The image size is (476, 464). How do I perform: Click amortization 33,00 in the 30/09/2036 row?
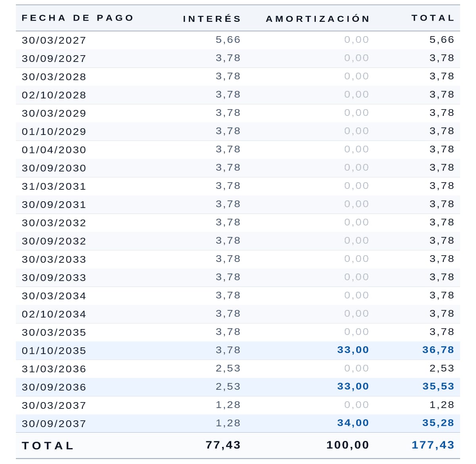tap(353, 386)
